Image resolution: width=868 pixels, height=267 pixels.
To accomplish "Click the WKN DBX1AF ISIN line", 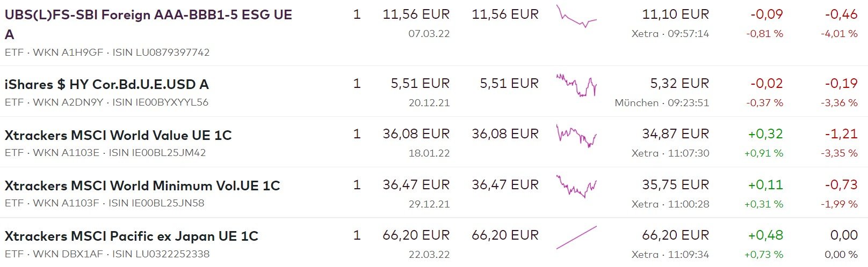I will [107, 254].
